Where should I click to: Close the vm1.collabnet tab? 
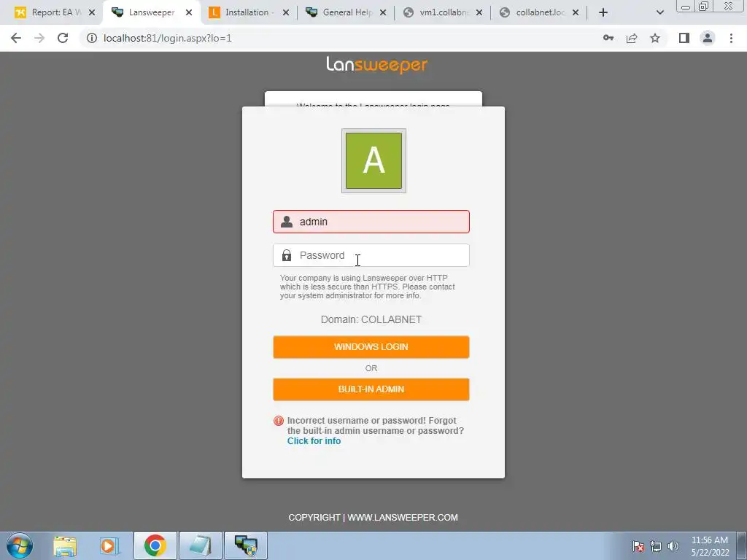(x=479, y=12)
